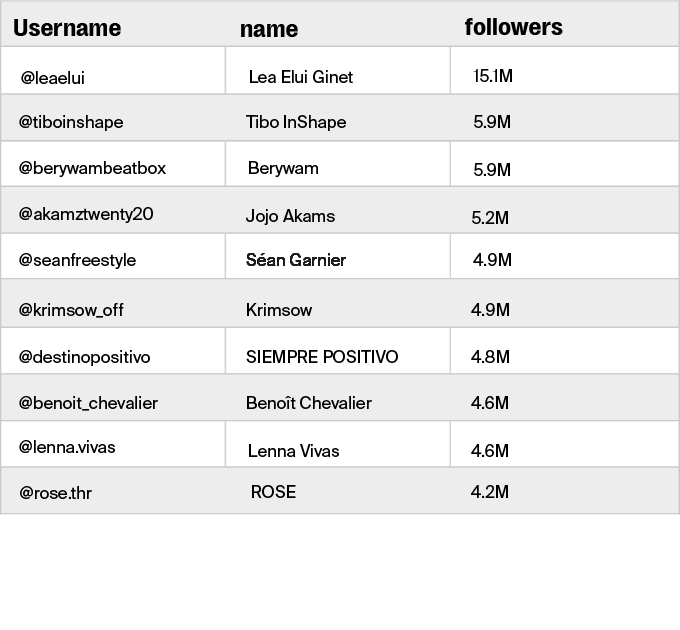Click the Username column header
Screen dimensions: 680x630
[x=67, y=28]
